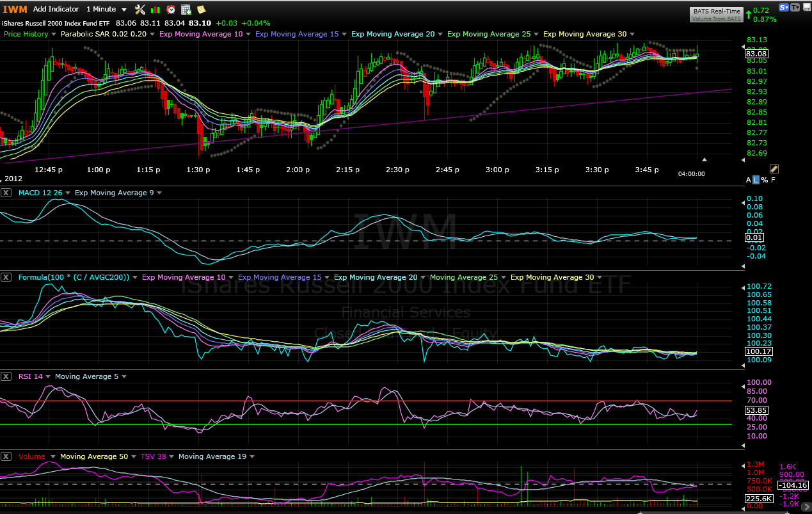This screenshot has height=514, width=812.
Task: Open the yellow sticky note icon
Action: (x=201, y=10)
